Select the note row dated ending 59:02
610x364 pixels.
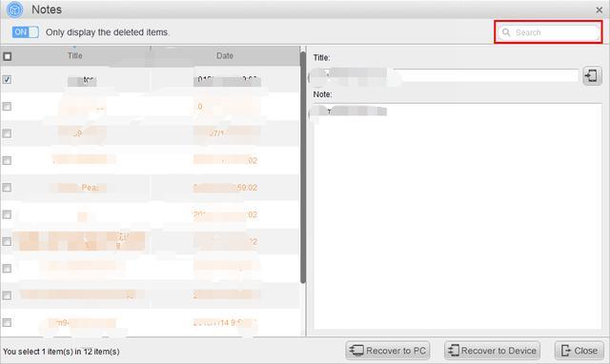tap(151, 188)
